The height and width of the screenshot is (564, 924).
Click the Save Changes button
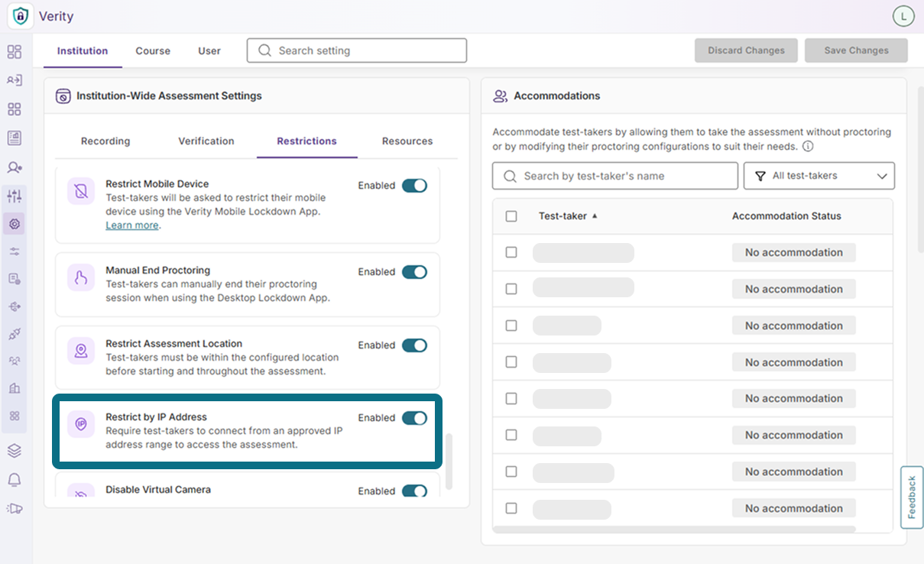coord(856,50)
